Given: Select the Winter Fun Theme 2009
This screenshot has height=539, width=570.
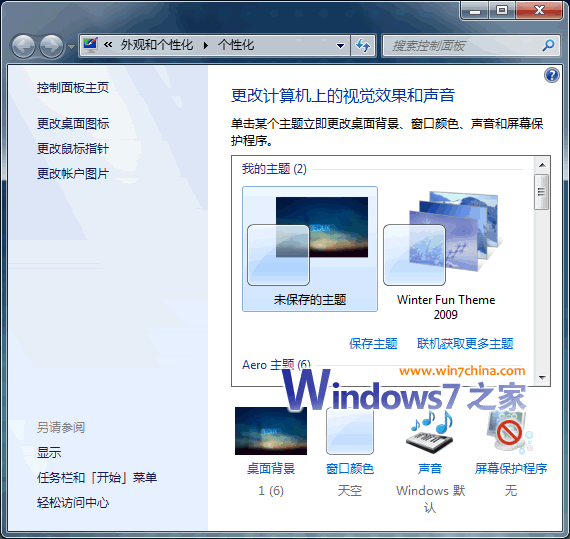Looking at the screenshot, I should pos(446,254).
